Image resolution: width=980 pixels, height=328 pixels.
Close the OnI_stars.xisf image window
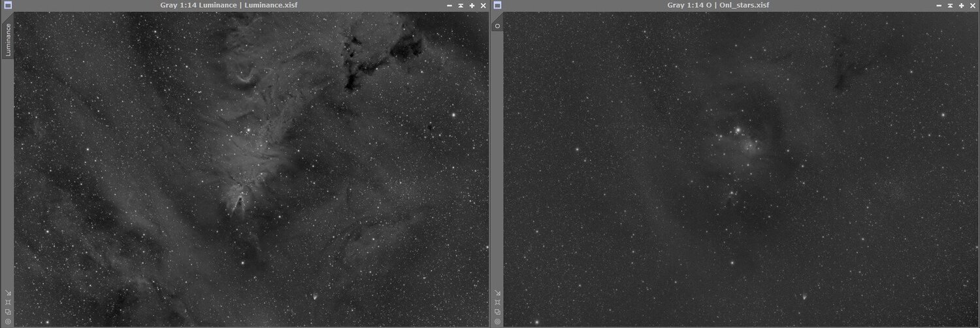pos(973,5)
